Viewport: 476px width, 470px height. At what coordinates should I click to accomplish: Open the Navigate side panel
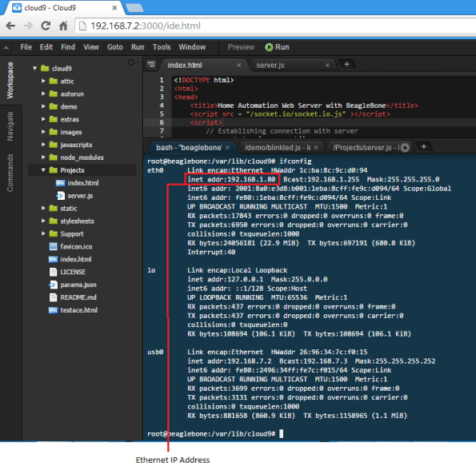[x=10, y=126]
